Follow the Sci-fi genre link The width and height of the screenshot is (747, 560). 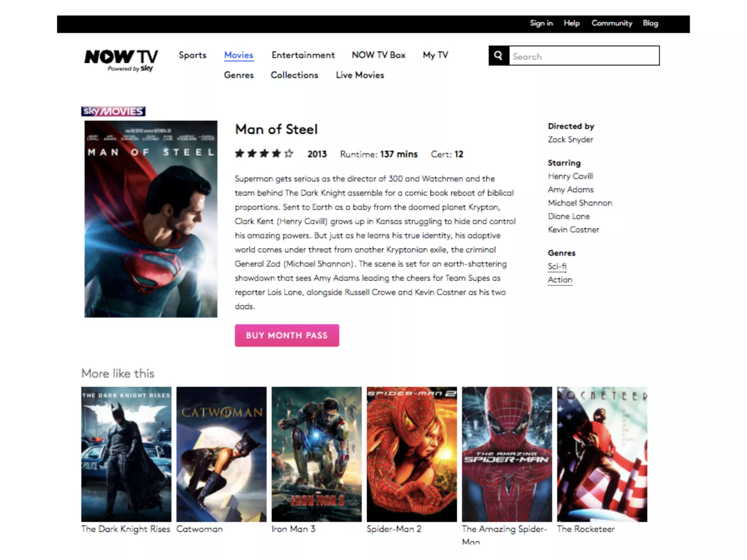click(557, 267)
